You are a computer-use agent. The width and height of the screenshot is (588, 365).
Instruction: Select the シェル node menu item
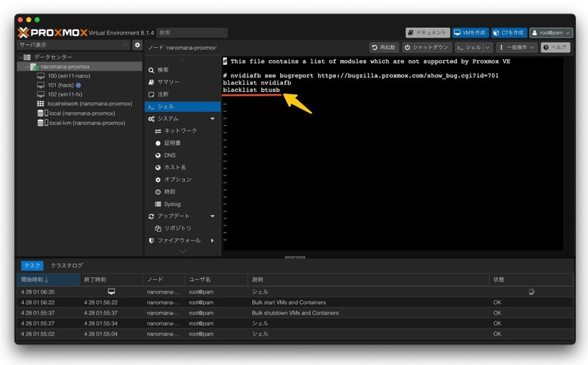pos(182,107)
